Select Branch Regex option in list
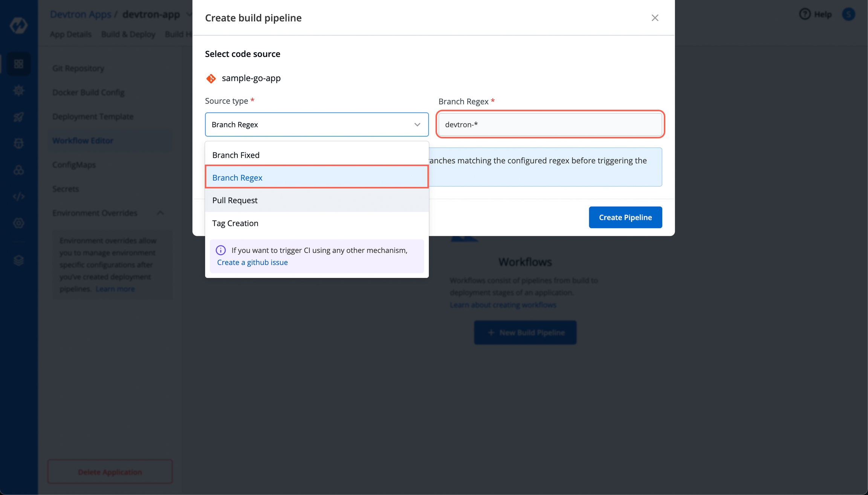Screen dimensions: 868x495 (316, 177)
